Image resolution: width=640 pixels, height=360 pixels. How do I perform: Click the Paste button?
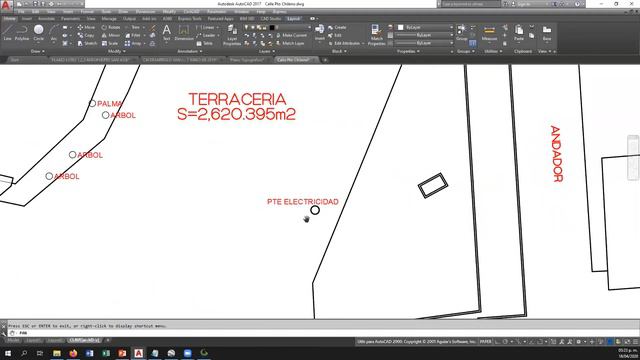(519, 33)
